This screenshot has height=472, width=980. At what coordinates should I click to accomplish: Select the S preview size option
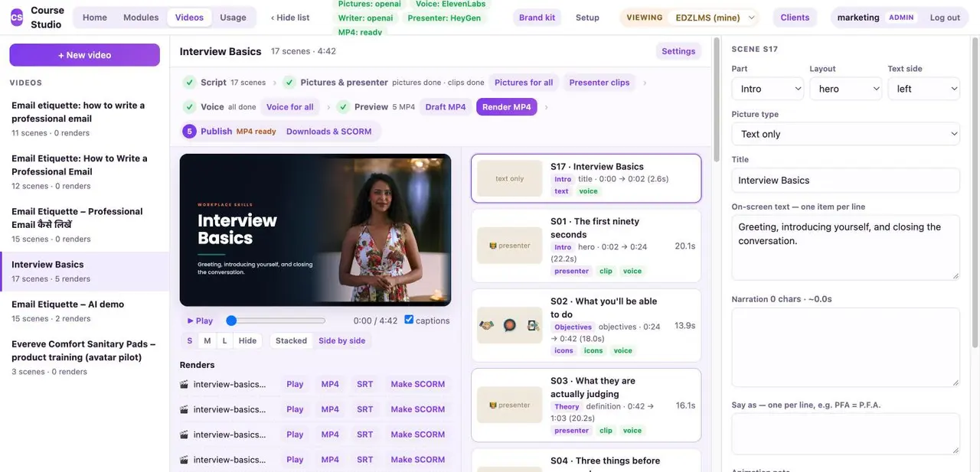pos(190,341)
